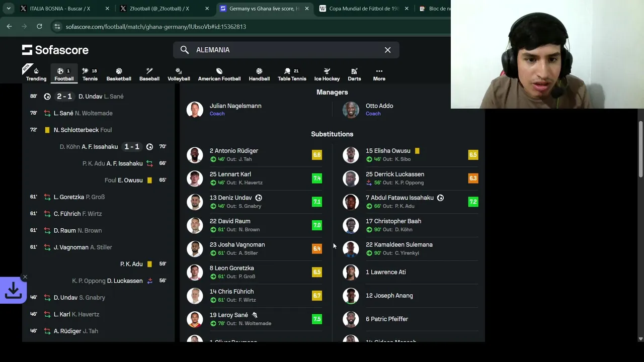Select Lawrence Ati in substitutes list
Viewport: 644px width, 362px height.
(x=410, y=272)
